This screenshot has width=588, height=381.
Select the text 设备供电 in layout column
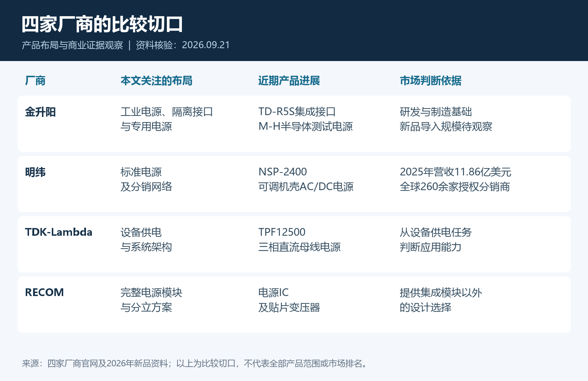(x=141, y=232)
